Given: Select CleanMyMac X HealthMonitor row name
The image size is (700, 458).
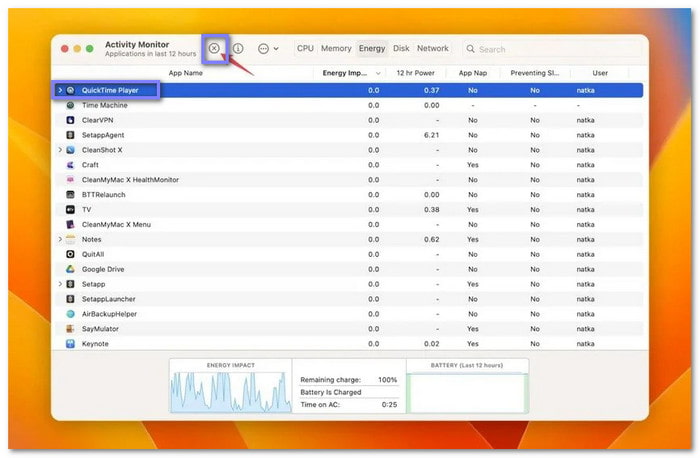Looking at the screenshot, I should [130, 180].
